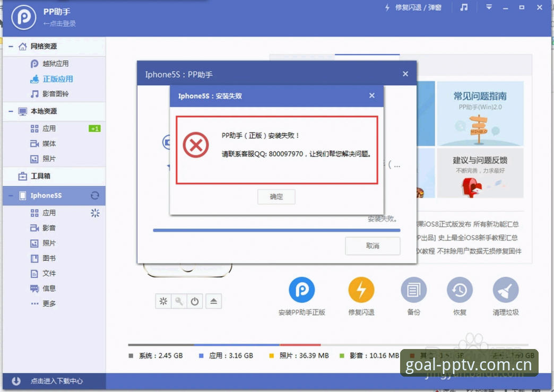Open the music note icon in title bar
The width and height of the screenshot is (554, 392).
[464, 7]
